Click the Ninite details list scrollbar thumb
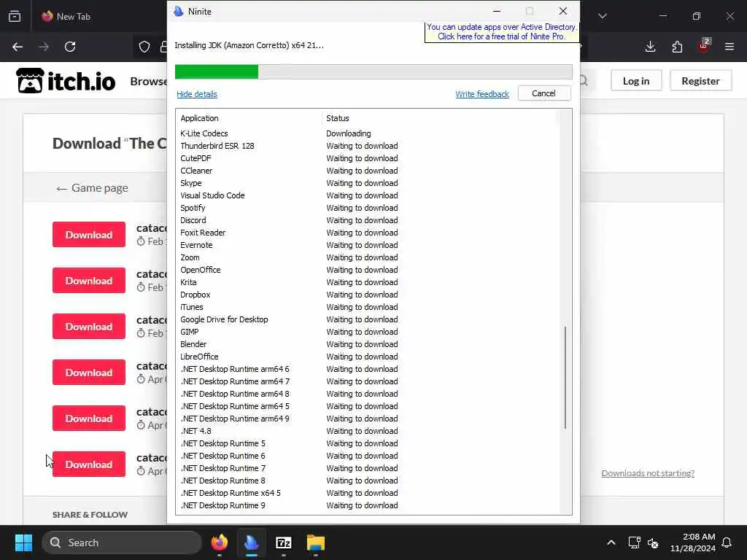The height and width of the screenshot is (560, 747). pyautogui.click(x=565, y=378)
